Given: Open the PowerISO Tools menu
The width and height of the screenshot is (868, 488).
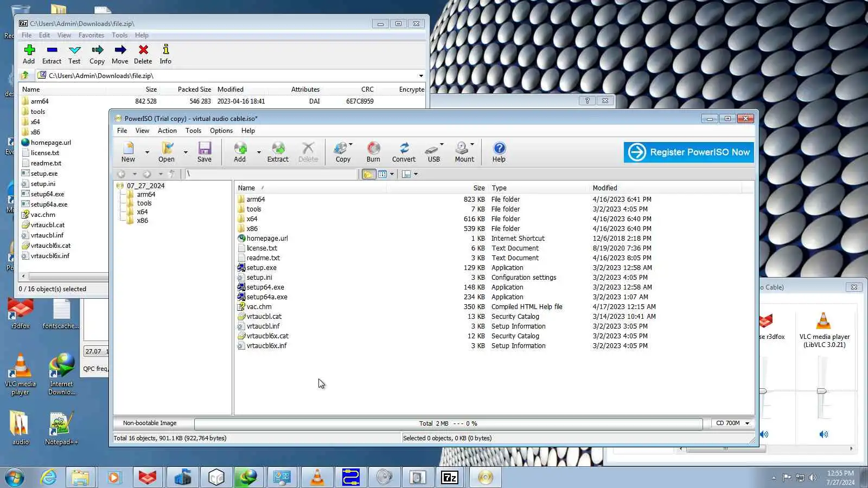Looking at the screenshot, I should coord(193,131).
